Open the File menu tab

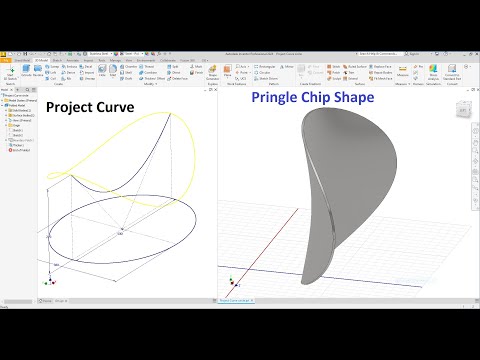point(6,60)
